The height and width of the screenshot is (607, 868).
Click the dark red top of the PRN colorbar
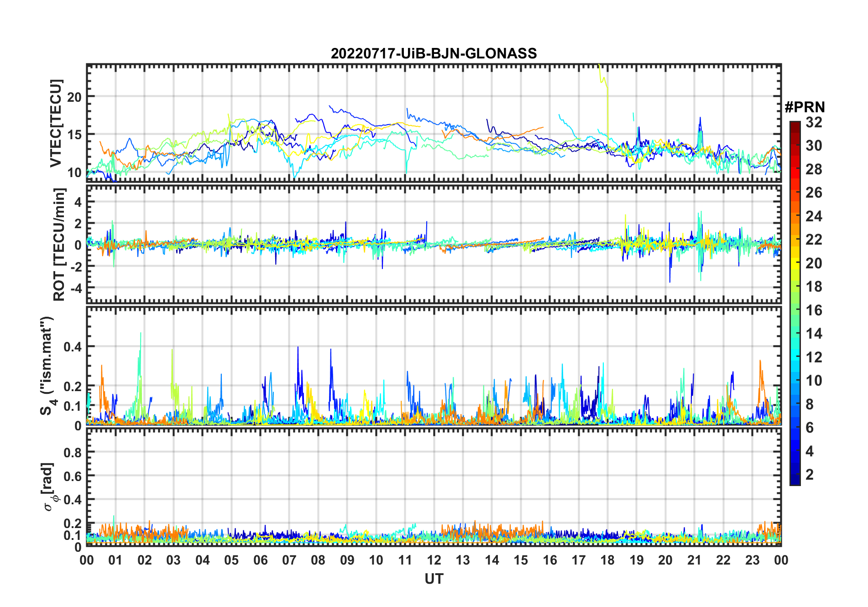point(795,125)
